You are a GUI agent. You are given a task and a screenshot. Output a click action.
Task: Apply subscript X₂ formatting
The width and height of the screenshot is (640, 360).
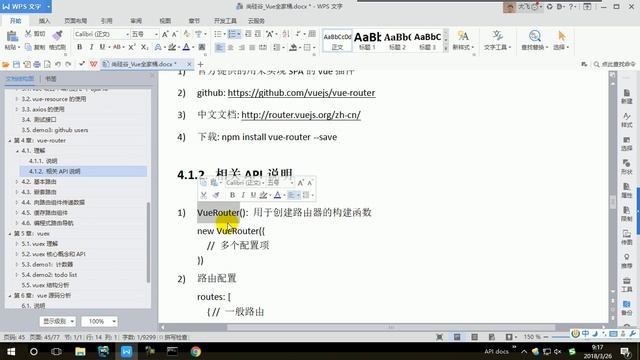(144, 47)
